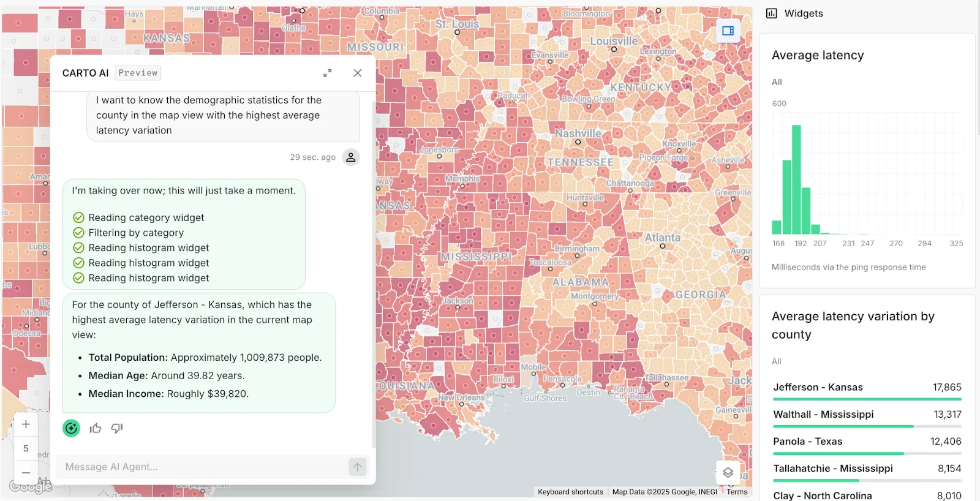Click the green regenerate response icon
The height and width of the screenshot is (501, 980).
(x=72, y=428)
